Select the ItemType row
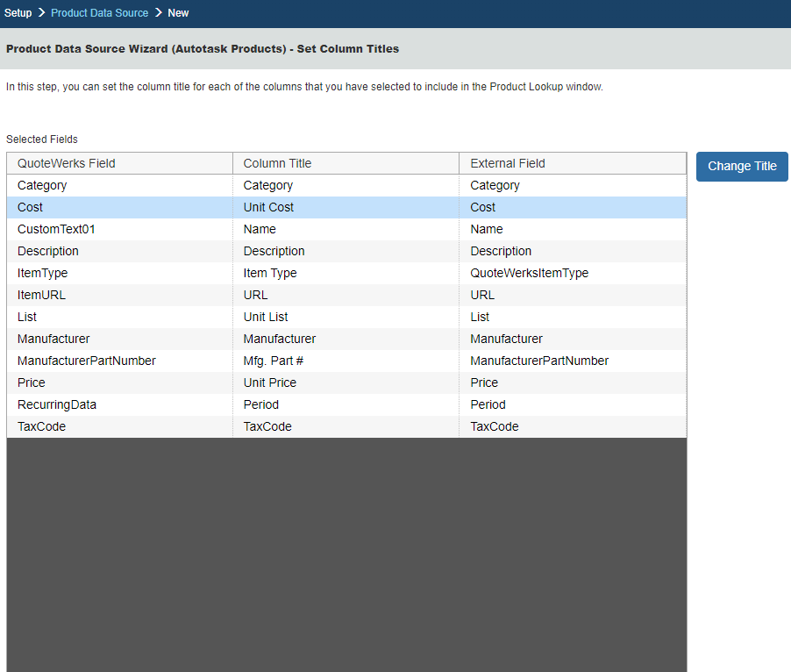Screen dimensions: 791x672 [x=42, y=274]
